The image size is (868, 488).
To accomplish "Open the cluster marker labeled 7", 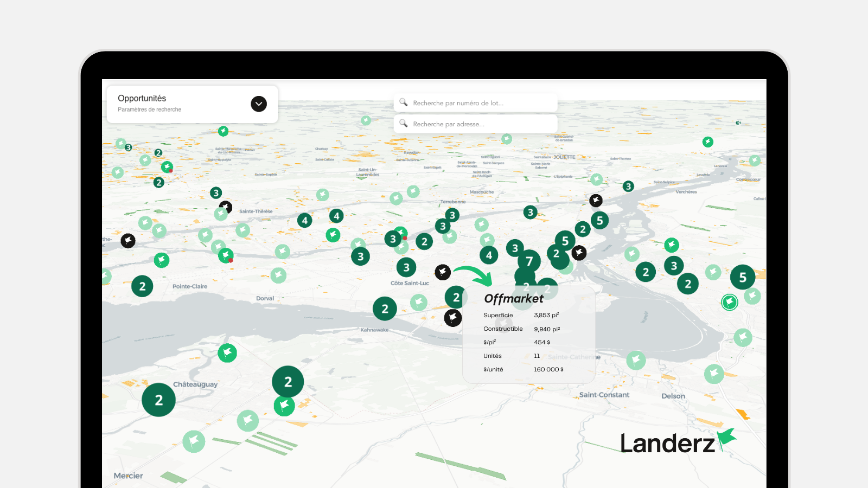I will [529, 261].
